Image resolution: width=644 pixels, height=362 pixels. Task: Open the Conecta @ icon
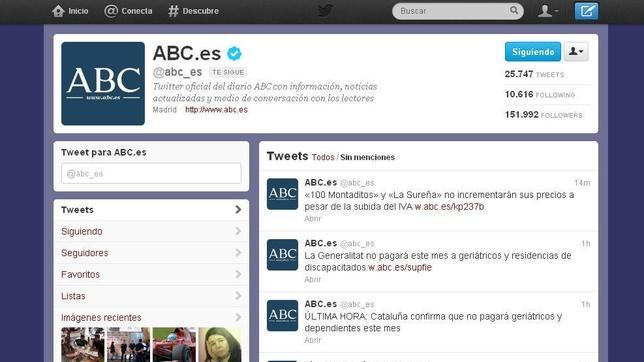pyautogui.click(x=111, y=11)
